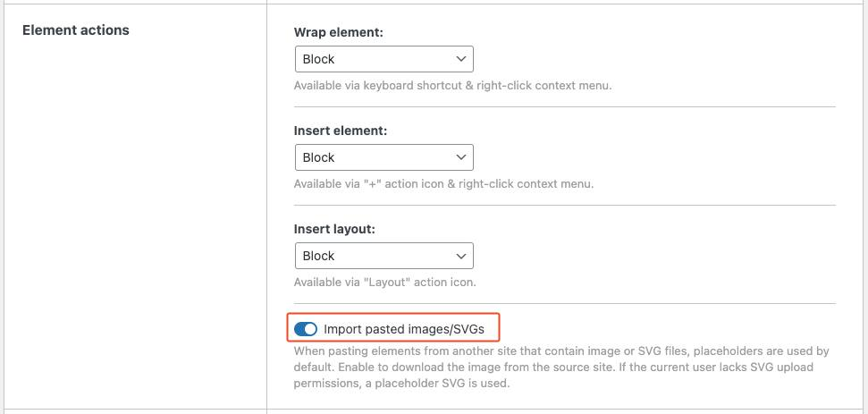Click the 'Wrap element:' field label
Image resolution: width=868 pixels, height=414 pixels.
click(x=339, y=32)
